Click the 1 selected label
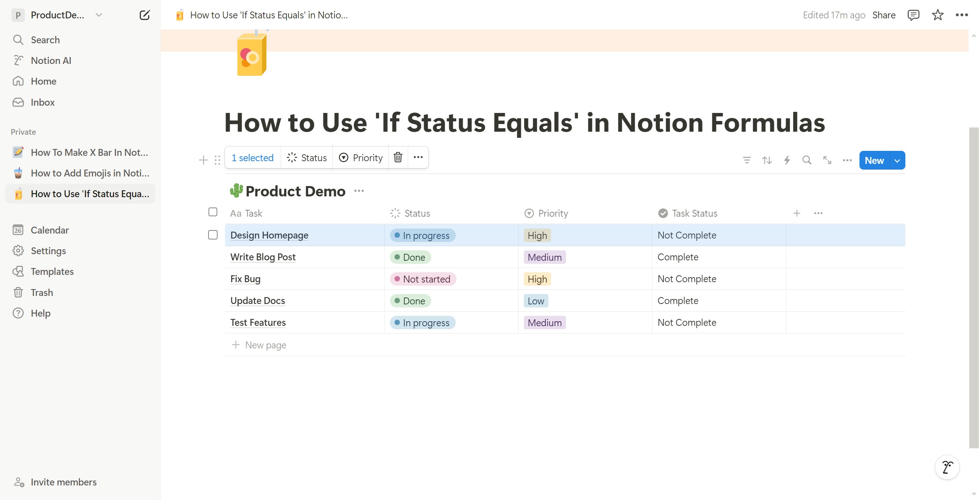The image size is (980, 500). (x=252, y=158)
